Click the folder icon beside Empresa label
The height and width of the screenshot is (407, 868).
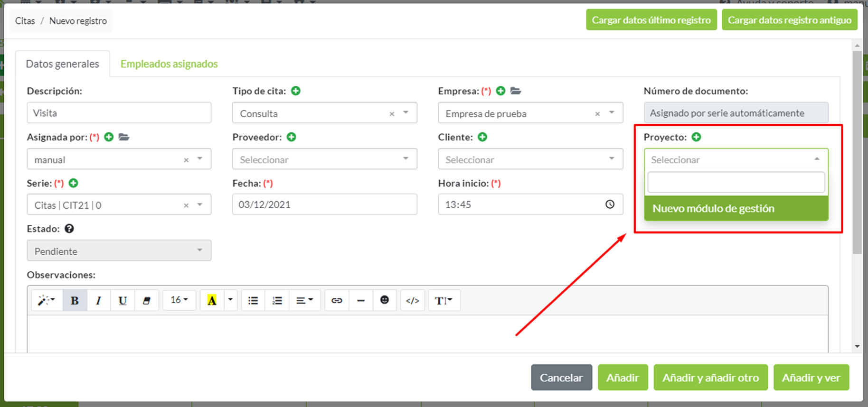[x=516, y=91]
